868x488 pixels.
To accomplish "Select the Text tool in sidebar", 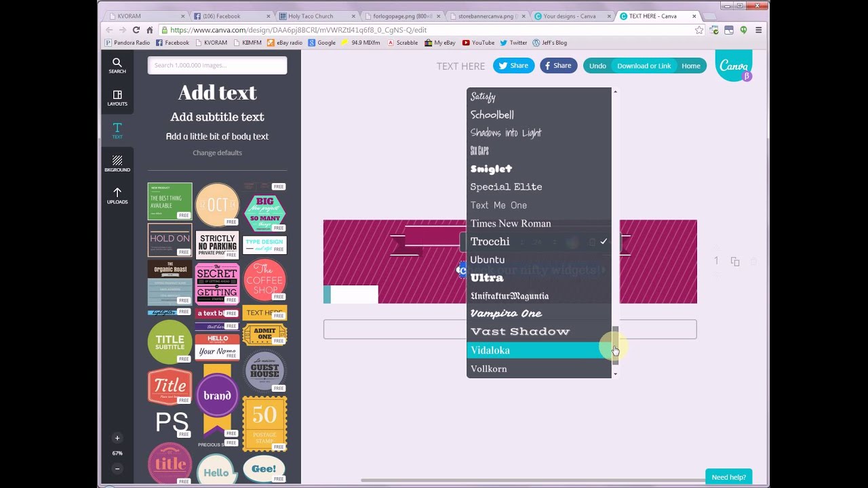I will coord(117,131).
